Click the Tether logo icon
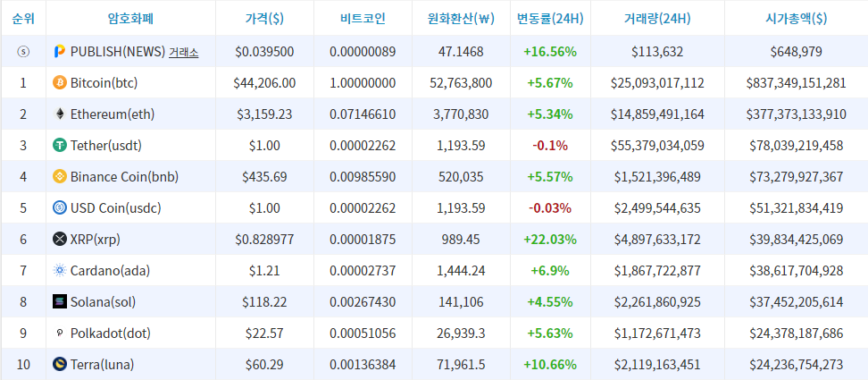 (59, 146)
